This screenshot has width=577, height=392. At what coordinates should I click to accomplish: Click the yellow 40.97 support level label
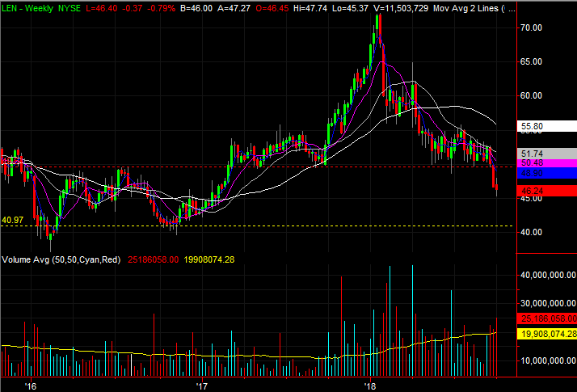[x=12, y=220]
